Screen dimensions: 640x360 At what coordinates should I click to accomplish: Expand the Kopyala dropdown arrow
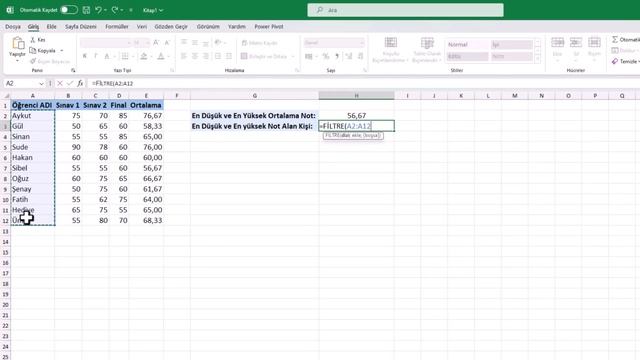coord(62,51)
